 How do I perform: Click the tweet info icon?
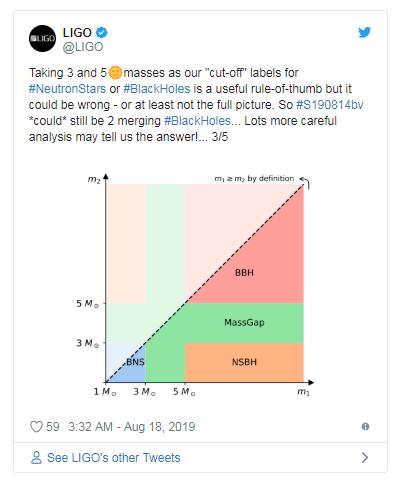(365, 427)
